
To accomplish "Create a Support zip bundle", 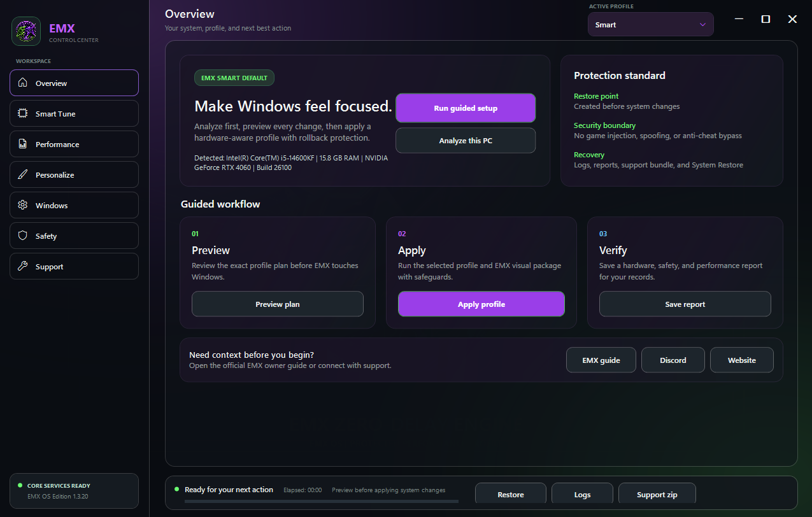I will 657,495.
